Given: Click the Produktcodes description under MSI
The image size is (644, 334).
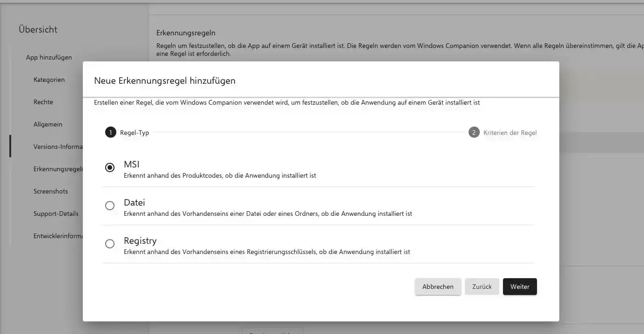Looking at the screenshot, I should pyautogui.click(x=220, y=176).
